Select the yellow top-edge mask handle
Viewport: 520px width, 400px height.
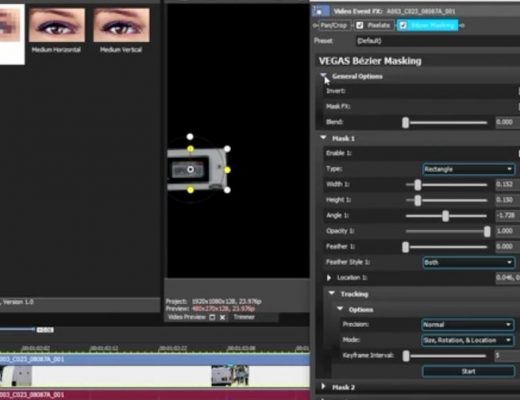pos(190,149)
